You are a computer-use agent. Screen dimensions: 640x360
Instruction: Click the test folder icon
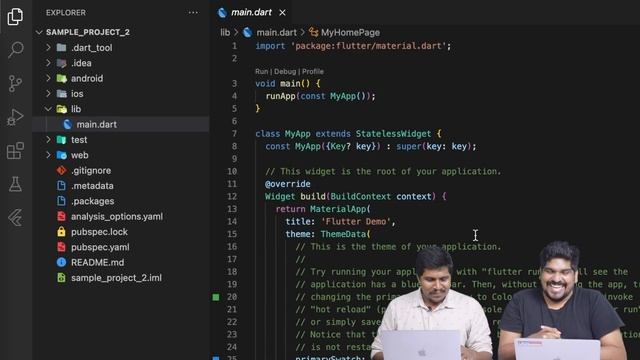62,140
